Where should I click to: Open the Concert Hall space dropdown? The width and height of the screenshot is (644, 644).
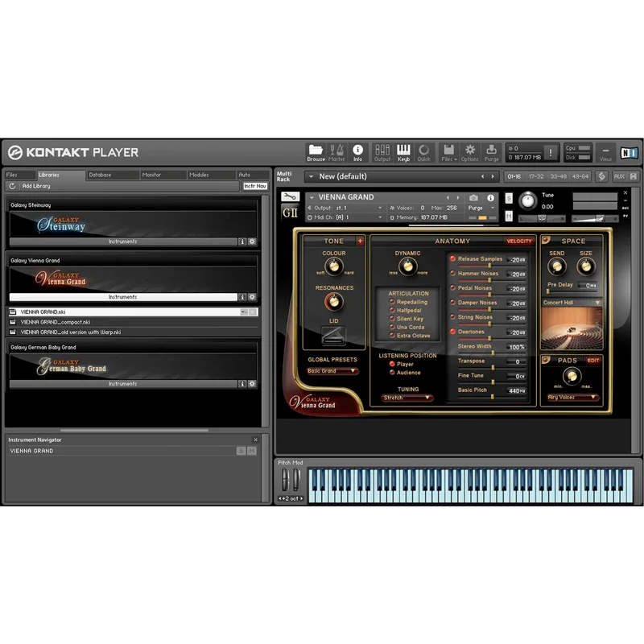(x=572, y=303)
